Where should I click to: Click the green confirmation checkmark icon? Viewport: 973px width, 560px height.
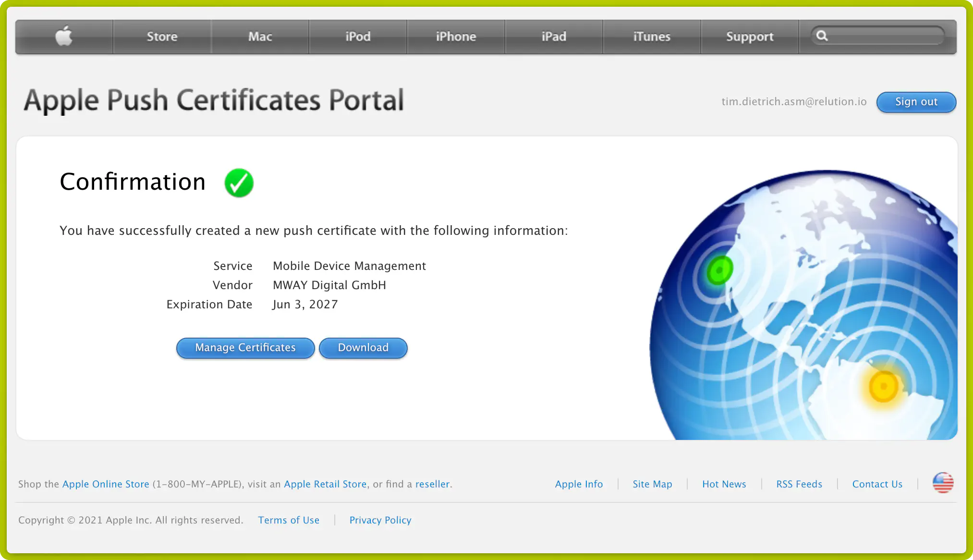pos(239,183)
